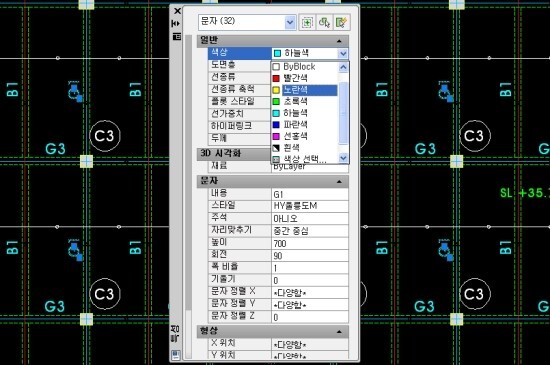The width and height of the screenshot is (550, 365).
Task: Collapse the 일반 section
Action: [339, 41]
